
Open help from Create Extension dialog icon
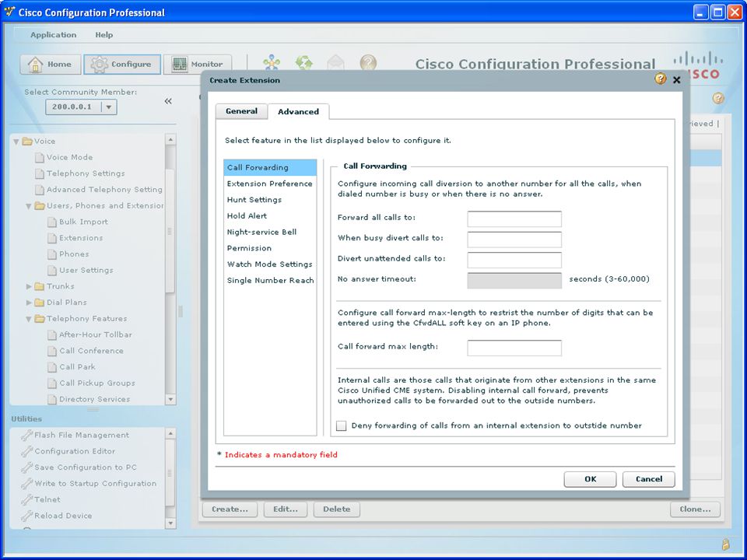[661, 79]
